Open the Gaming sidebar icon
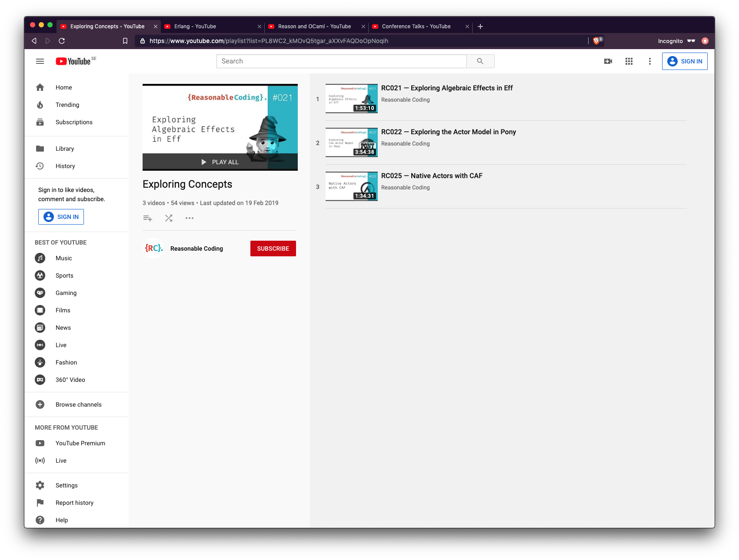Screen dimensions: 739x560 pos(40,293)
